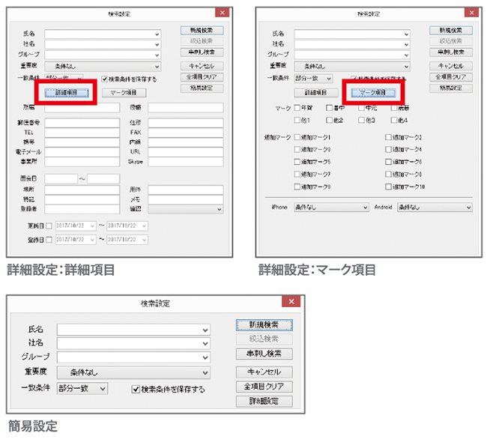Image resolution: width=487 pixels, height=448 pixels.
Task: Click the メモ input field
Action: point(185,199)
